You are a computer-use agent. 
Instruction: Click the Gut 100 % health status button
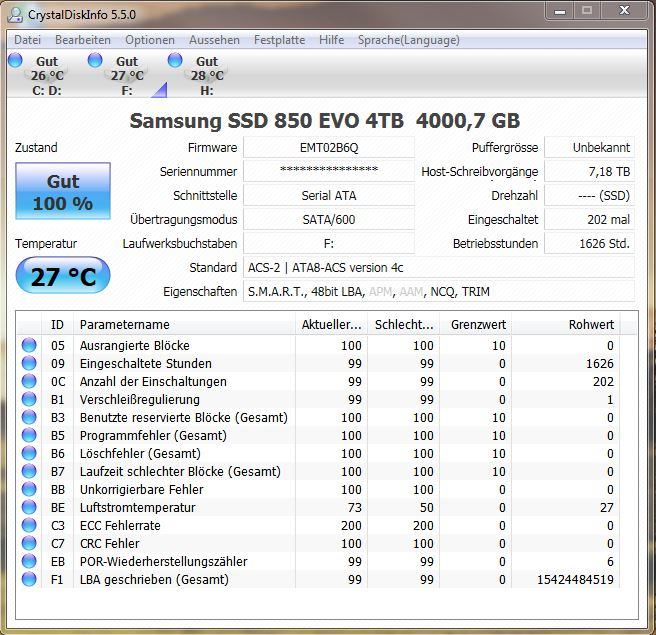coord(63,191)
